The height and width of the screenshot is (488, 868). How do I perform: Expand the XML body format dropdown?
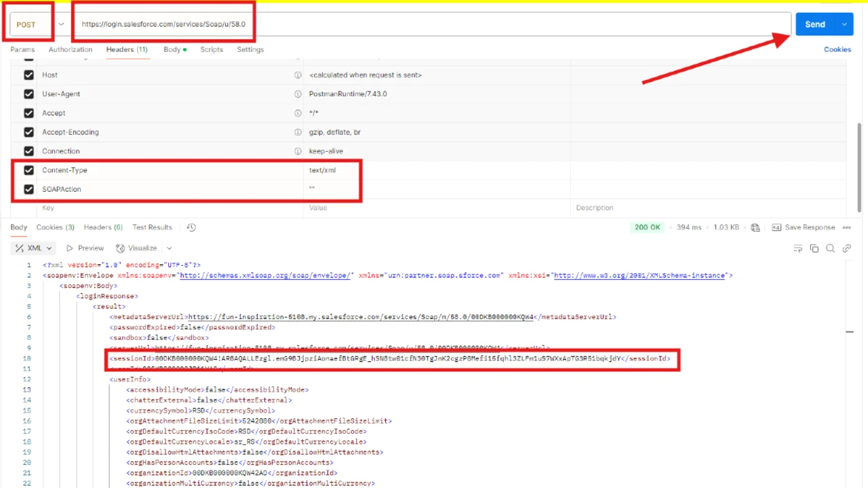(x=48, y=248)
